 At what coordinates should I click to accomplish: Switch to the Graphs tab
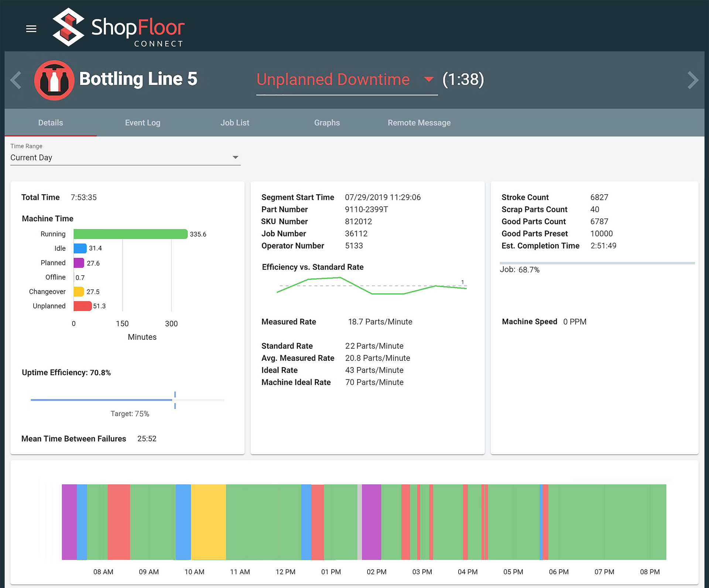point(327,123)
